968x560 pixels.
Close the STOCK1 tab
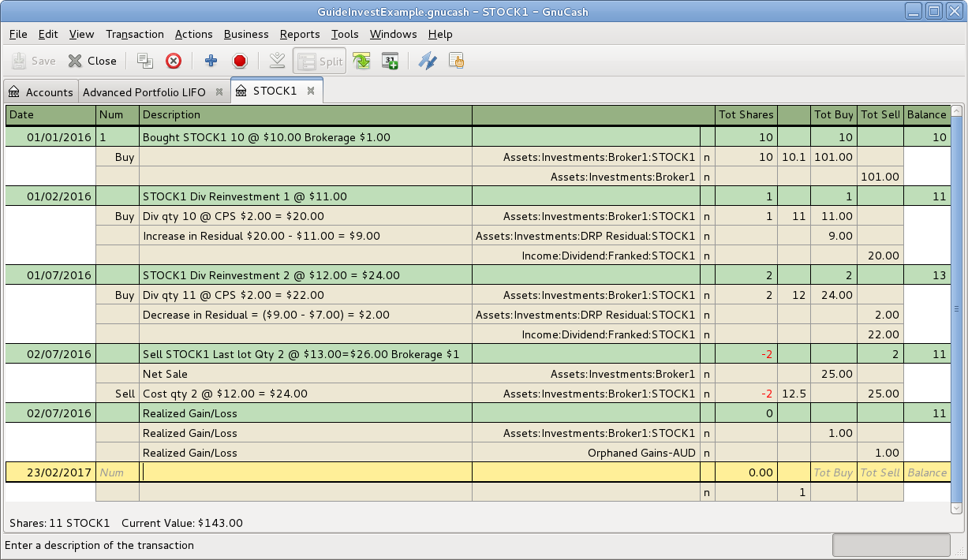pyautogui.click(x=311, y=91)
